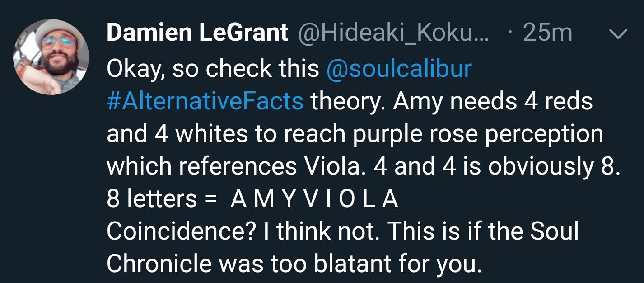This screenshot has width=644, height=283.
Task: Click the dot separator before 25m
Action: click(510, 33)
